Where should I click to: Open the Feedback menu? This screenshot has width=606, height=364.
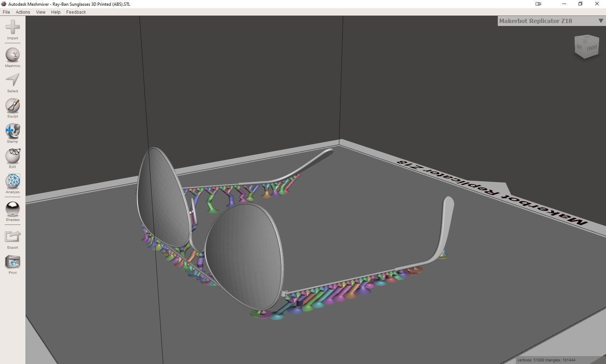pos(76,12)
